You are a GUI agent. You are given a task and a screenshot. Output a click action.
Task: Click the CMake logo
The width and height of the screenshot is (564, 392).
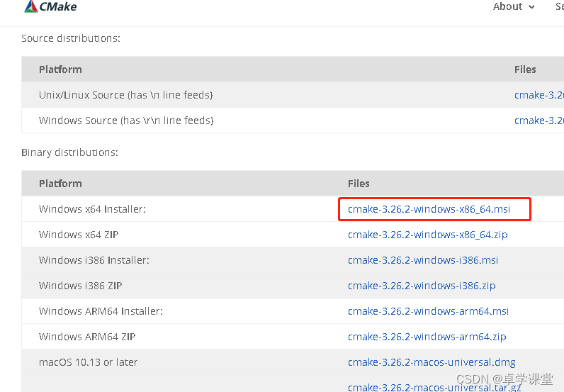pos(50,6)
